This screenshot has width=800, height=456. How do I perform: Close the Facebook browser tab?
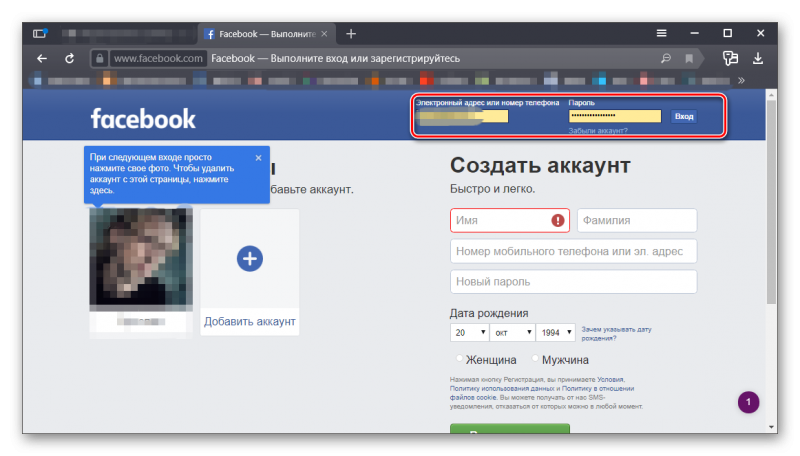coord(324,34)
